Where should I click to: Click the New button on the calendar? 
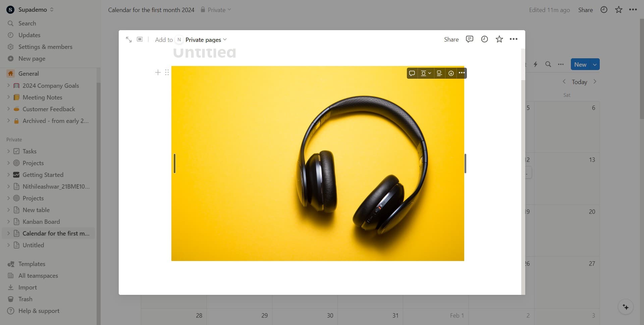coord(581,64)
